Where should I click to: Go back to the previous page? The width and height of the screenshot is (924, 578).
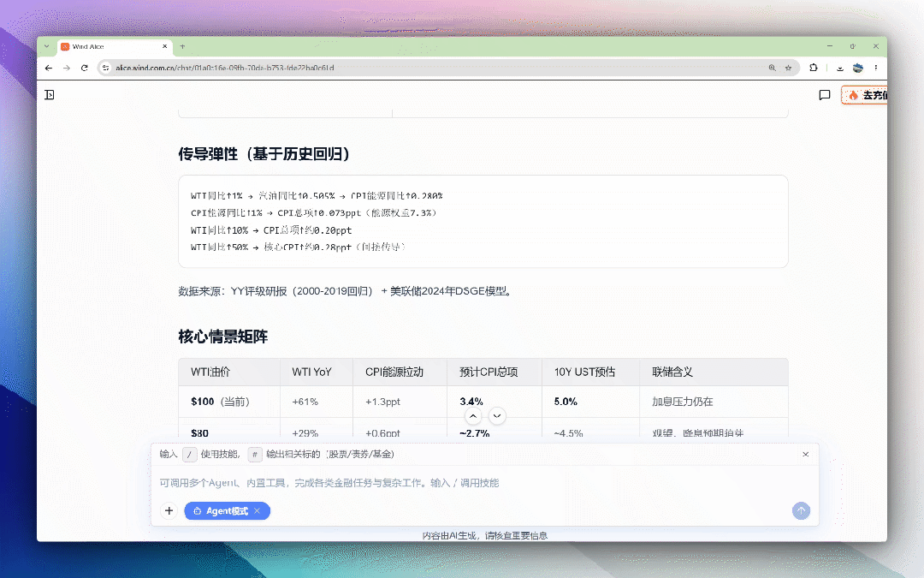[48, 68]
